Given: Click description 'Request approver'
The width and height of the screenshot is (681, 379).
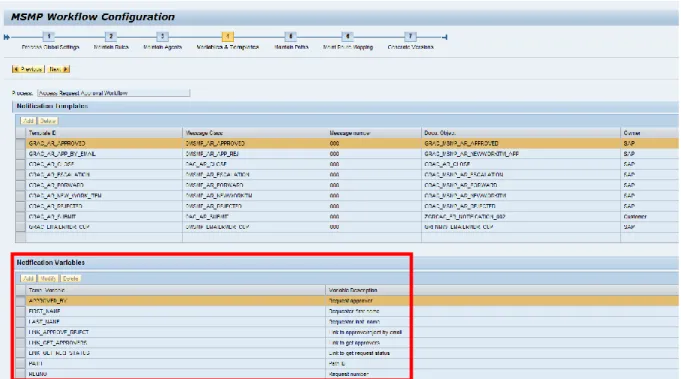Looking at the screenshot, I should point(350,300).
